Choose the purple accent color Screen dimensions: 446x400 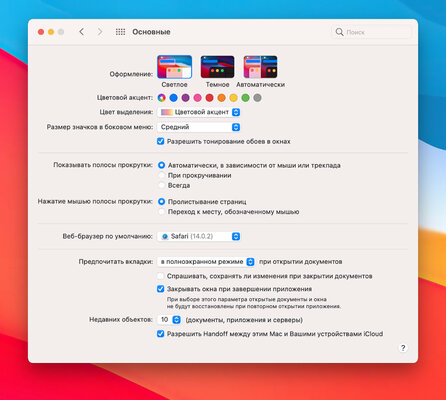tap(185, 98)
